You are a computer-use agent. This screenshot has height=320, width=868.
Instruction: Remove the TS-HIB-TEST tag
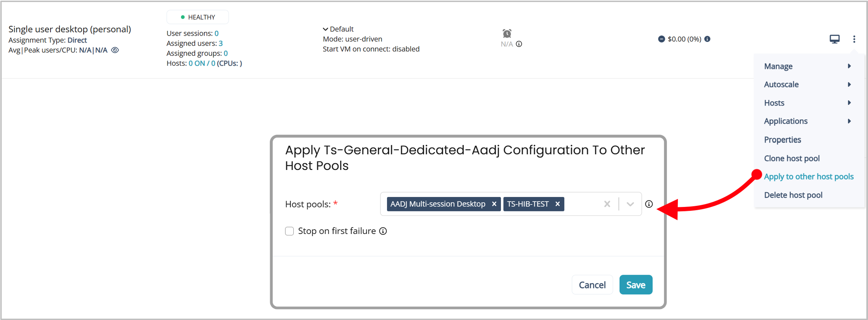[557, 204]
